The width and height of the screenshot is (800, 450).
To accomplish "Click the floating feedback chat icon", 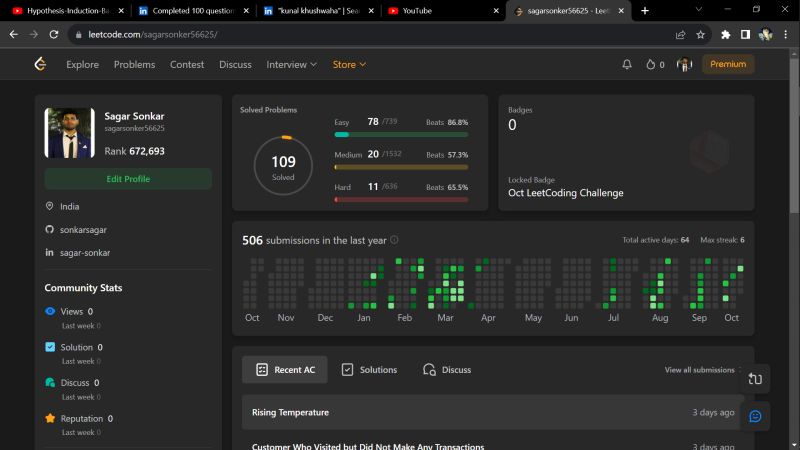I will tap(755, 416).
